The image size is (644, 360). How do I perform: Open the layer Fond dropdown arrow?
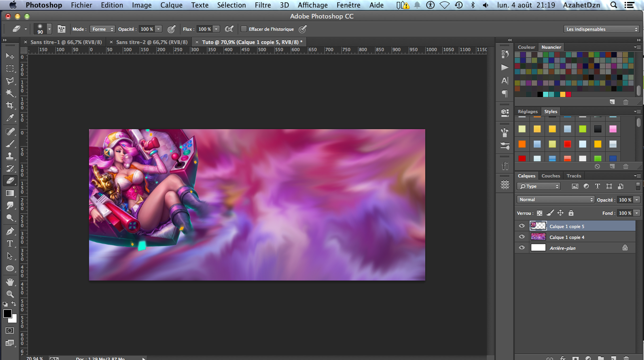point(637,213)
